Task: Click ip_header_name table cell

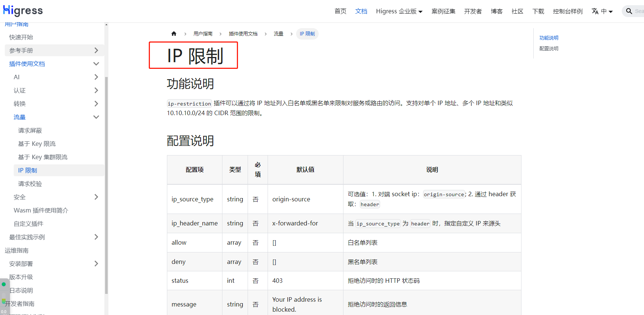Action: click(x=195, y=223)
